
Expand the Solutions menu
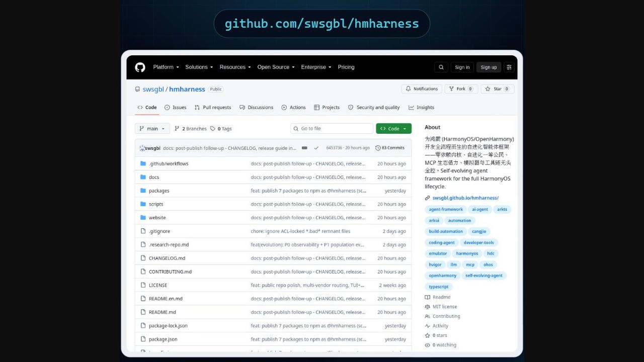(199, 67)
